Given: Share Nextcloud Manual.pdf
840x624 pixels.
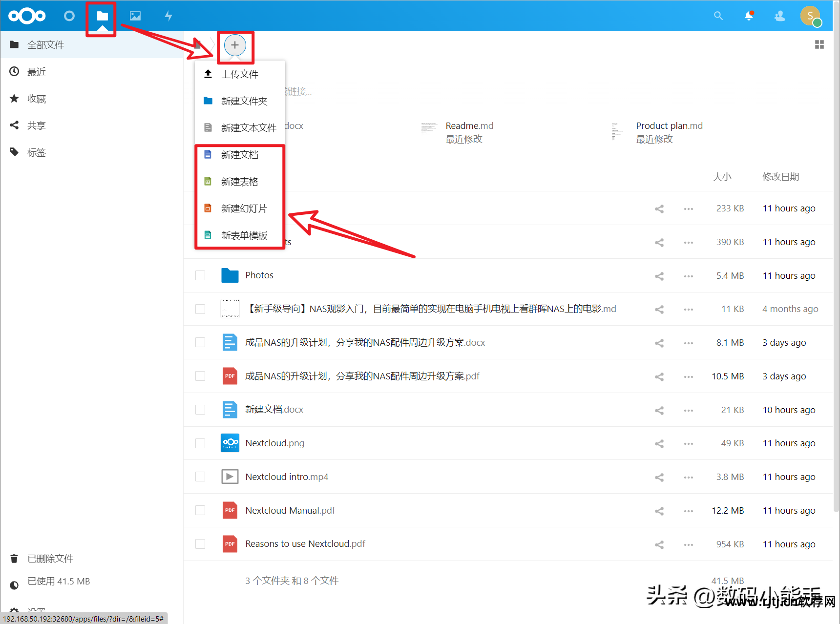Looking at the screenshot, I should point(659,511).
